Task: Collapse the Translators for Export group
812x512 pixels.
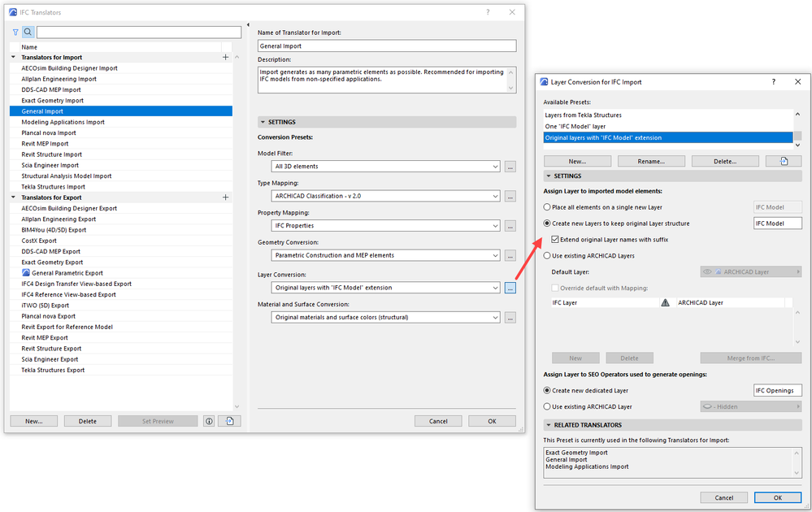Action: pos(14,197)
